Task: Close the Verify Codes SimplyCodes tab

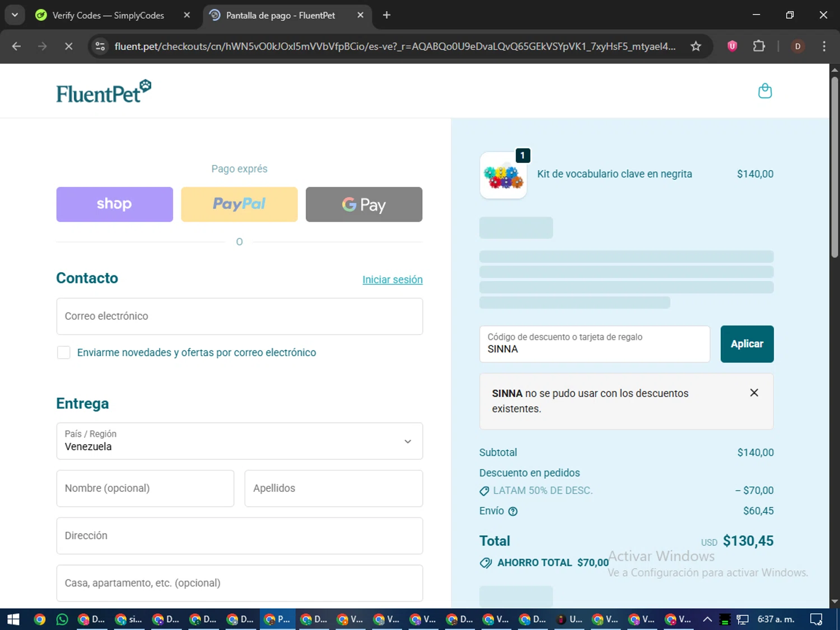Action: pyautogui.click(x=187, y=15)
